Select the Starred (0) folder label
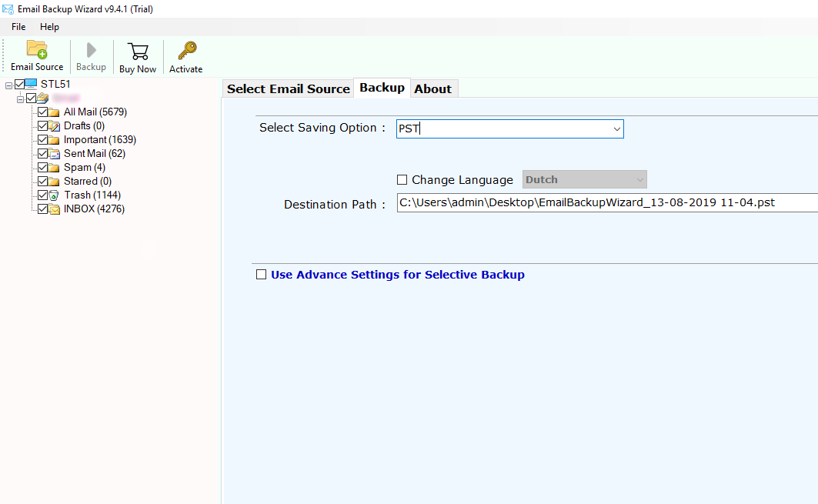Screen dimensions: 818x504 [x=88, y=181]
